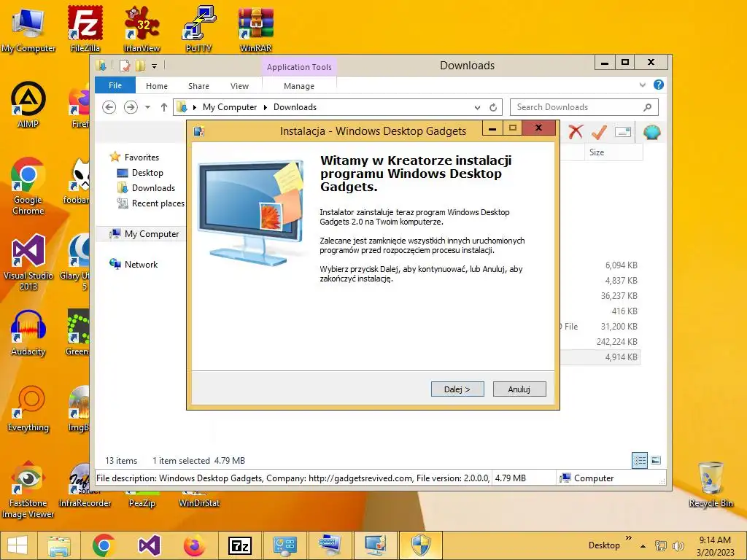Click My Computer in address breadcrumb
Screen dimensions: 747x560
(x=230, y=107)
